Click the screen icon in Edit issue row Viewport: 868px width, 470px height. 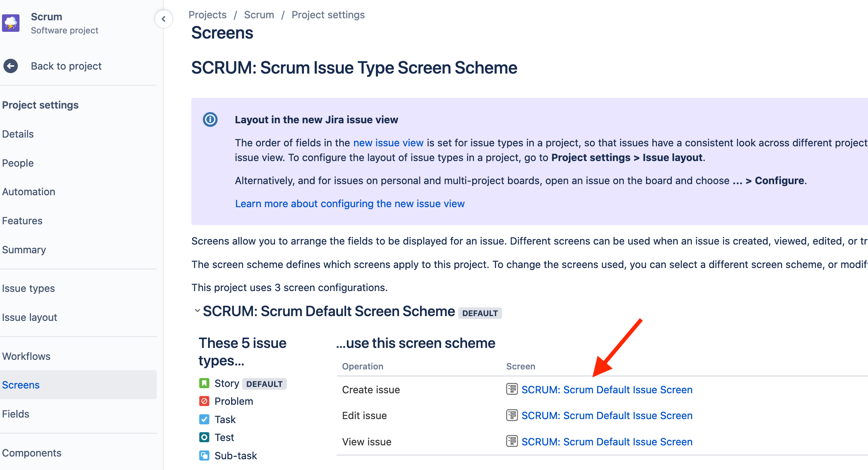(512, 416)
